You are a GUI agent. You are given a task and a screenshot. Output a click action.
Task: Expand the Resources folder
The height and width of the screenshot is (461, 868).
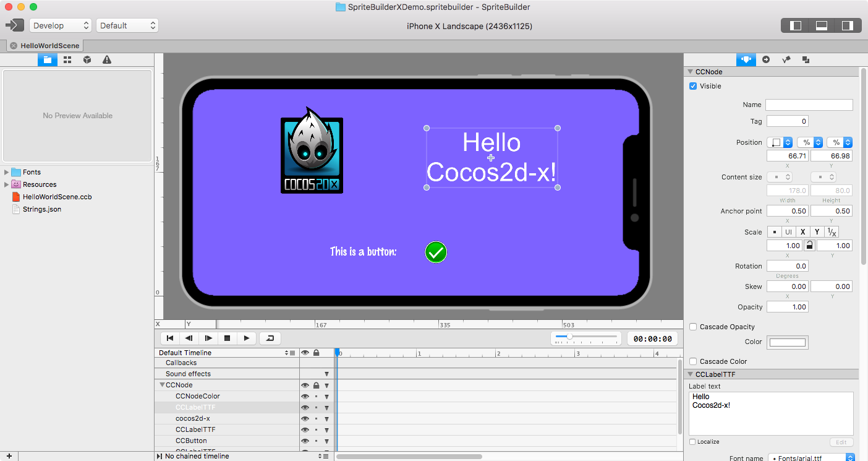pos(6,184)
